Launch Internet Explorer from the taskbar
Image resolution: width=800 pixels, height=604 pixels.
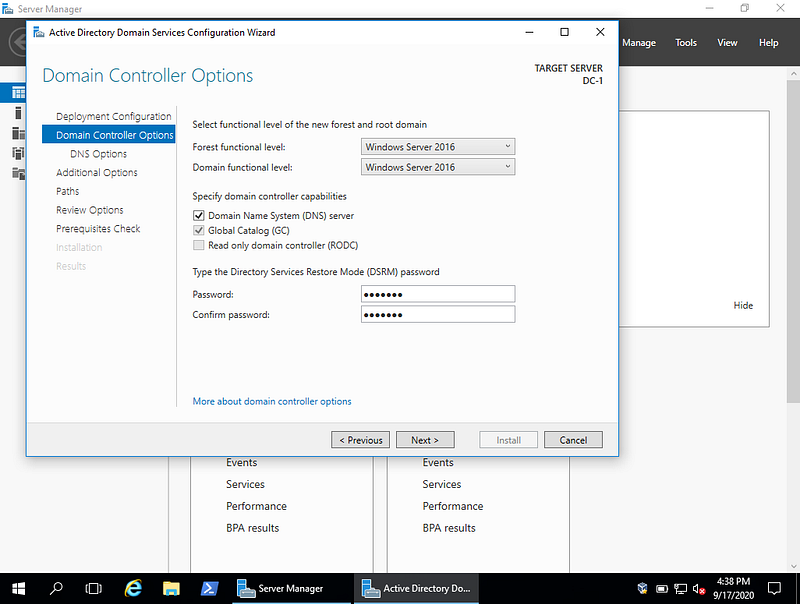(x=133, y=589)
